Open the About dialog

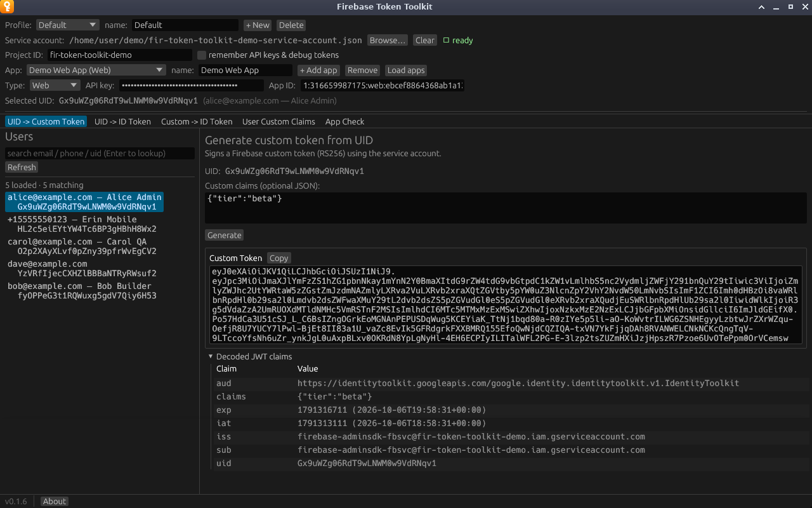point(55,502)
